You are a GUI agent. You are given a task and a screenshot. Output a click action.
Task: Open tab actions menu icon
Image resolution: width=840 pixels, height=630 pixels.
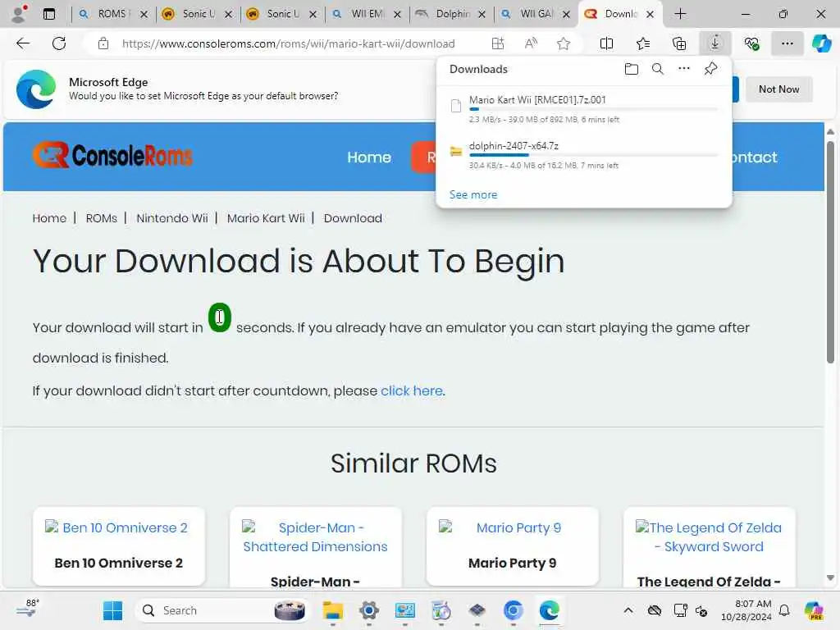coord(48,14)
